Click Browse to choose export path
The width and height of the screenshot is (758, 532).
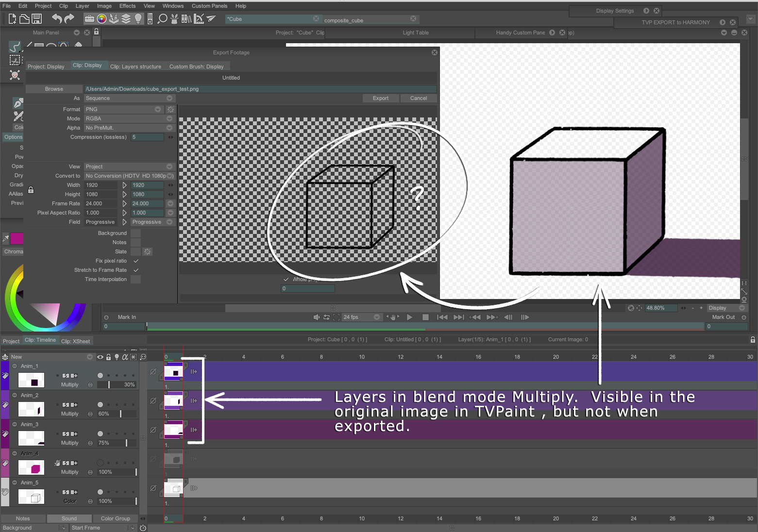pyautogui.click(x=54, y=89)
